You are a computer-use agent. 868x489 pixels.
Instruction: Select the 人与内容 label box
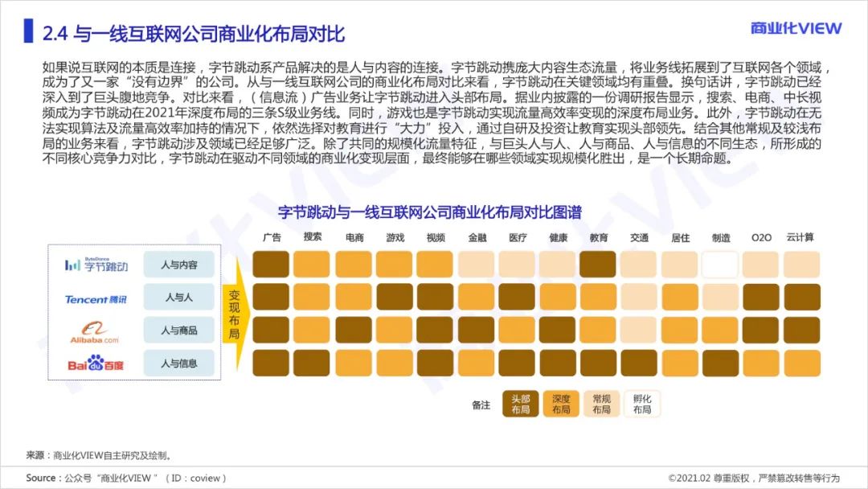pyautogui.click(x=178, y=265)
